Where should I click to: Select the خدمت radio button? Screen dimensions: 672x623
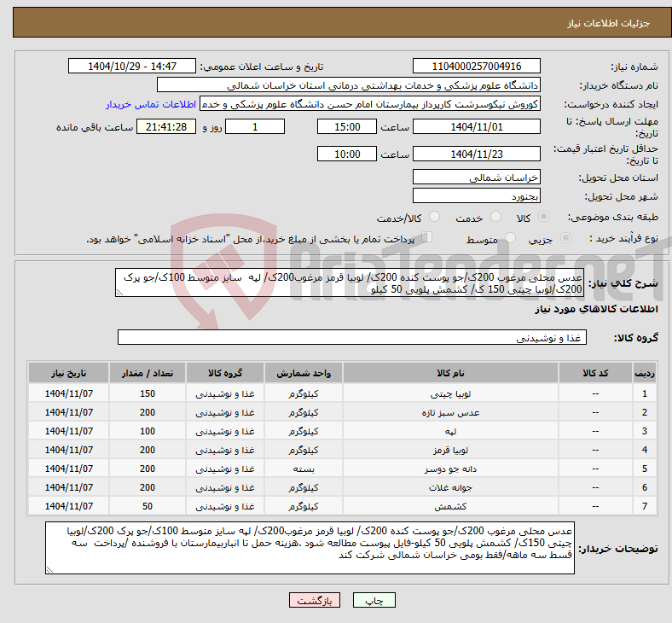(x=495, y=217)
